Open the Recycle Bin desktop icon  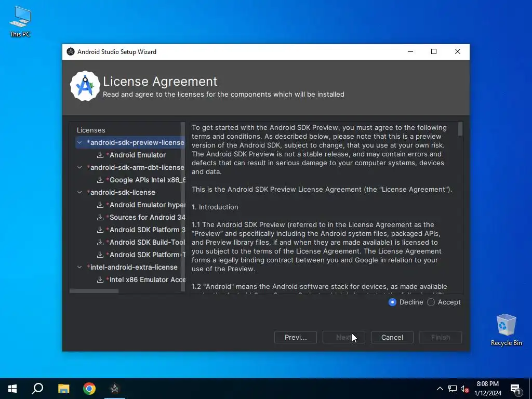point(506,330)
